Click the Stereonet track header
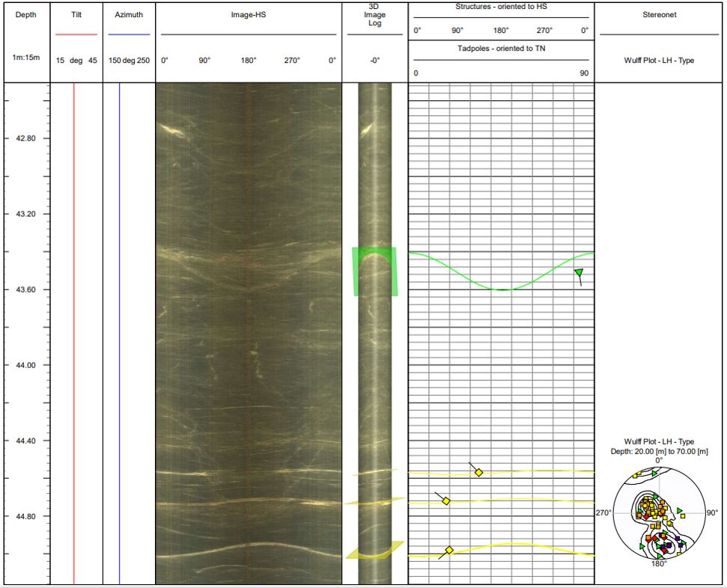Screen dimensions: 727x588 click(x=659, y=14)
